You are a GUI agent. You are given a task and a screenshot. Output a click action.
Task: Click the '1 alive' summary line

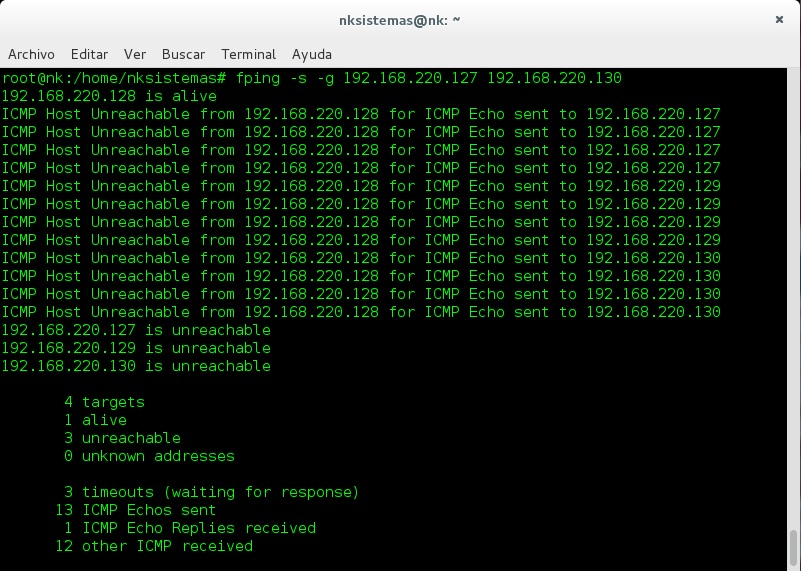click(96, 420)
